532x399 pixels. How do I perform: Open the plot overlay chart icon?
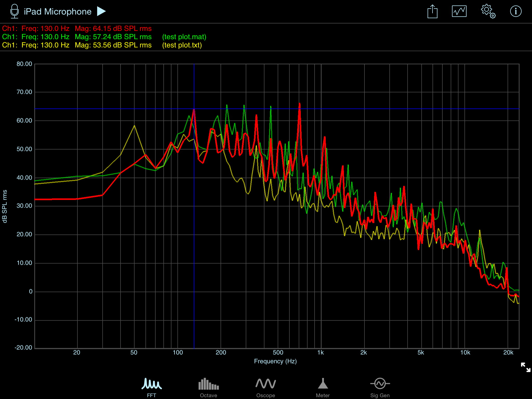pos(459,11)
